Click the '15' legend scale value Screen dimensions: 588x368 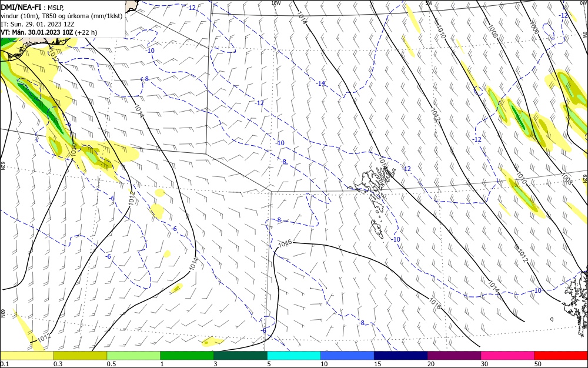(377, 364)
